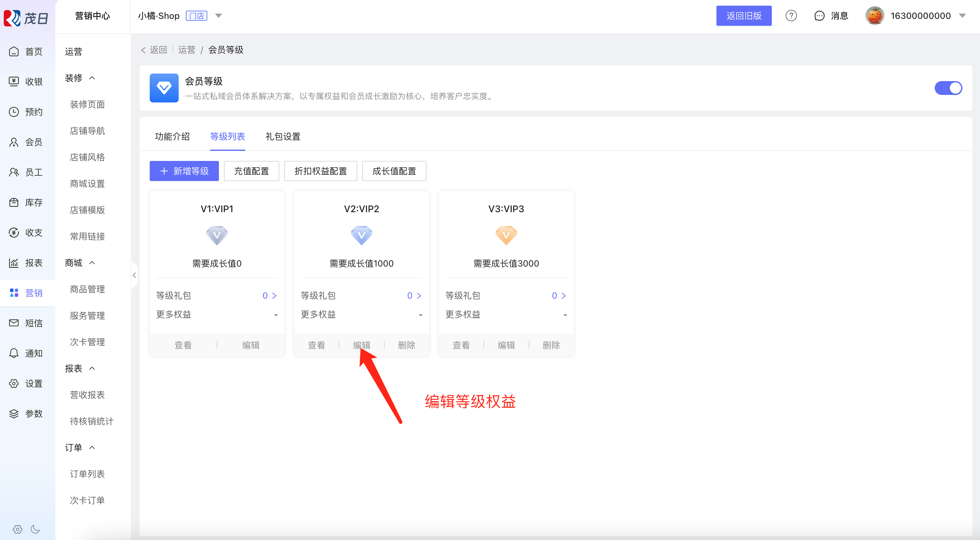Expand the account 16300000000 dropdown
This screenshot has height=540, width=980.
pos(962,16)
